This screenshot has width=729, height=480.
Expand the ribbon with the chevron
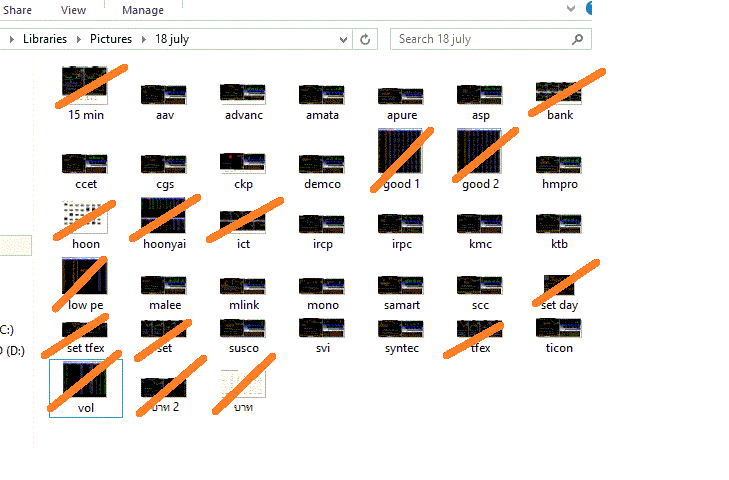click(570, 8)
